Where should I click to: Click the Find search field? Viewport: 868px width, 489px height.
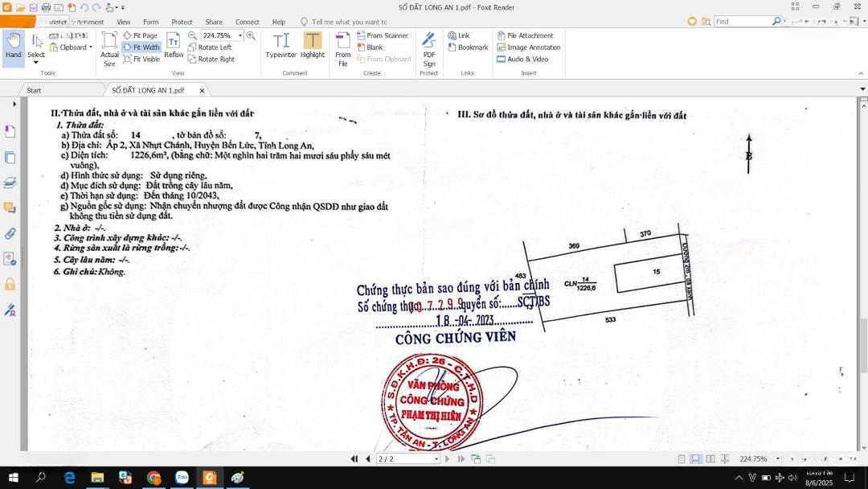coord(743,22)
